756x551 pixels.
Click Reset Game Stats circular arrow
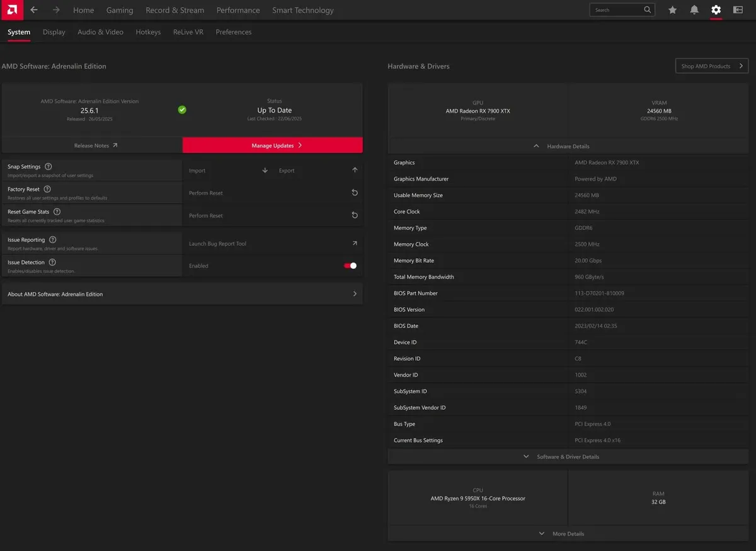click(x=355, y=215)
